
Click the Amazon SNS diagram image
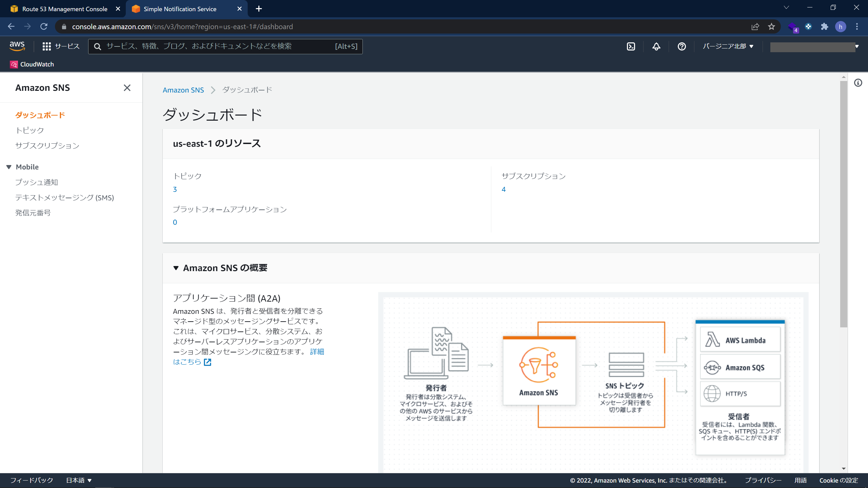coord(593,383)
